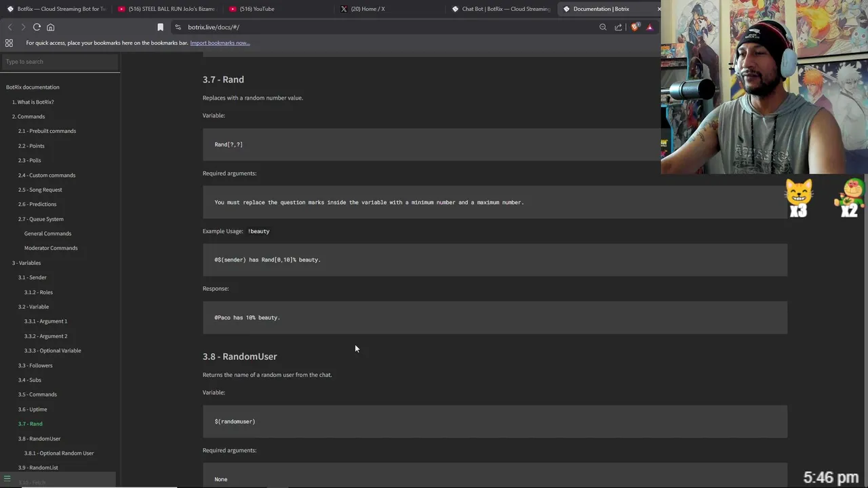Click the browser forward arrow
The image size is (868, 488).
pos(23,27)
